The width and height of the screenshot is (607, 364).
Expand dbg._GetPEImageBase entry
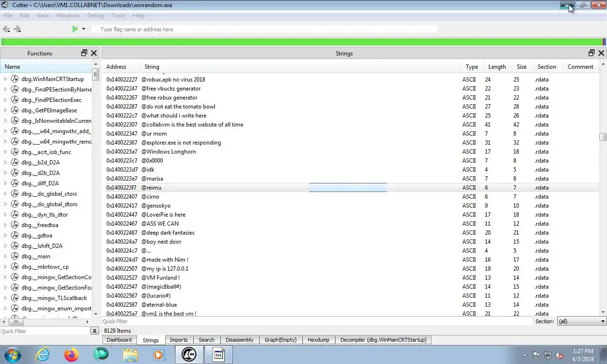(x=5, y=110)
